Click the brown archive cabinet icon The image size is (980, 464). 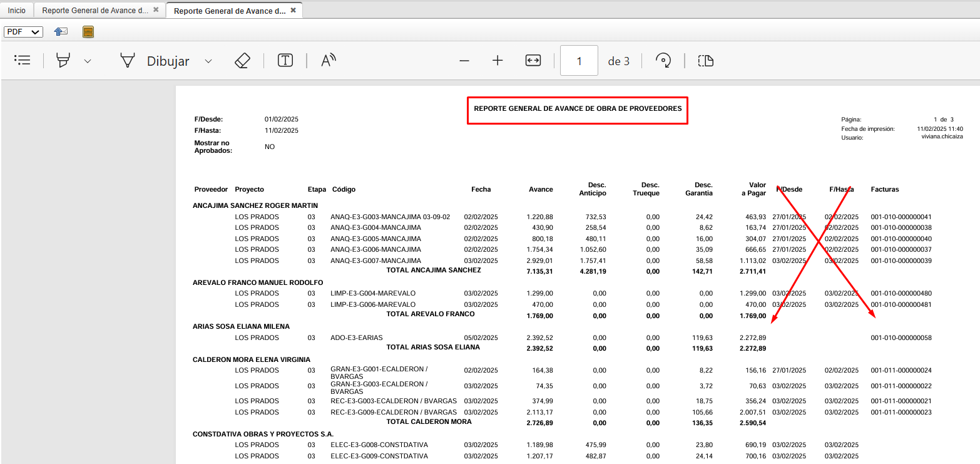[88, 32]
